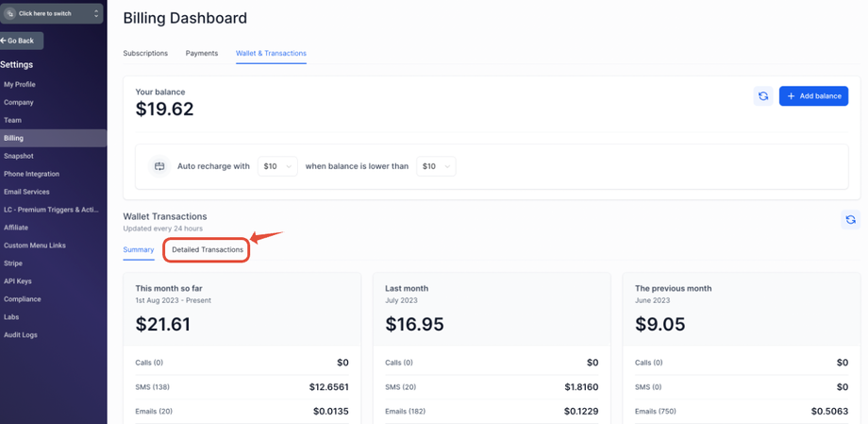This screenshot has height=424, width=868.
Task: Open My Profile settings
Action: point(20,84)
